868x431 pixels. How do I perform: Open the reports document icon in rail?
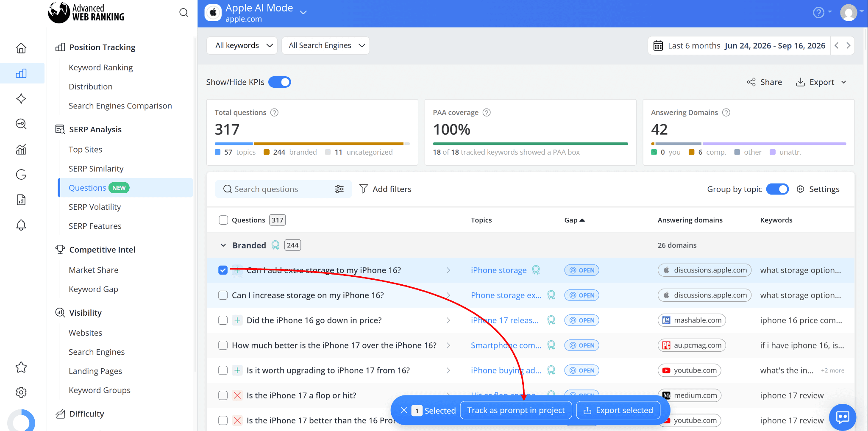click(21, 200)
